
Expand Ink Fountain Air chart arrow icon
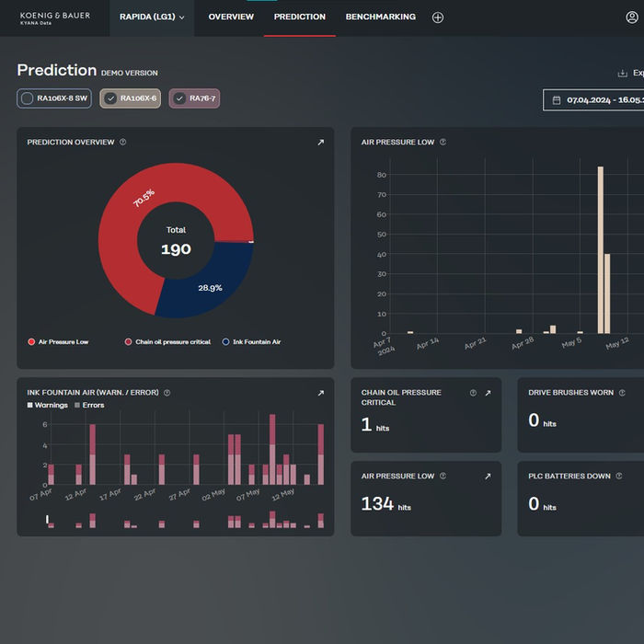click(x=321, y=393)
